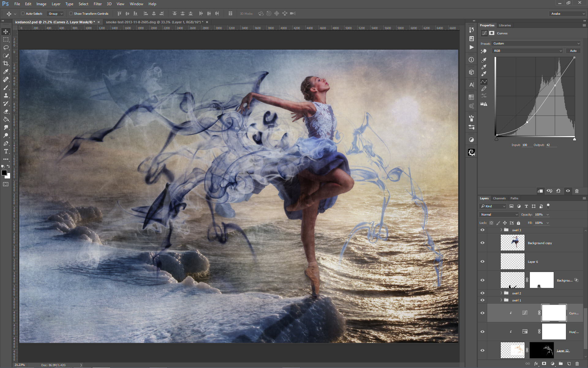Screen dimensions: 588x368
Task: Select the Crop tool
Action: 6,63
